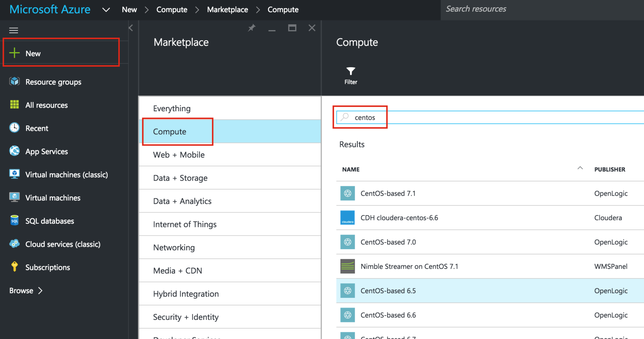Viewport: 644px width, 339px height.
Task: Expand the dropdown next to Microsoft Azure
Action: click(106, 10)
